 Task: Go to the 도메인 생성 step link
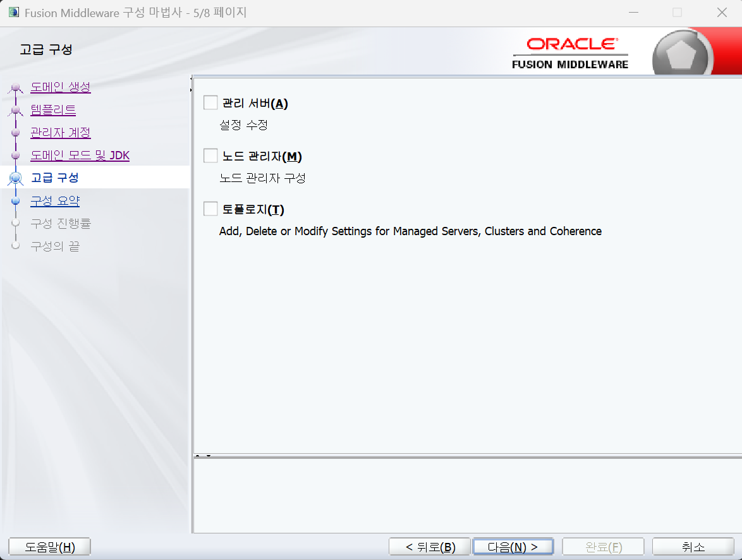click(x=61, y=87)
